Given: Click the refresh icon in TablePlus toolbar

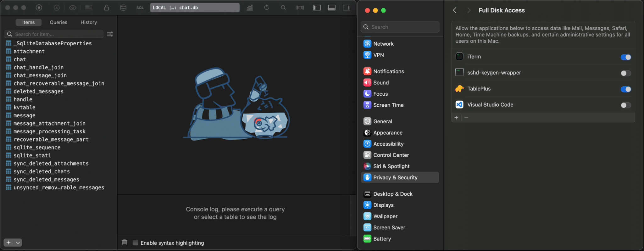Looking at the screenshot, I should pyautogui.click(x=266, y=8).
